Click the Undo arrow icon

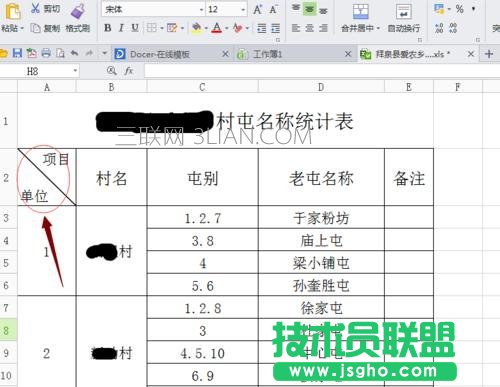coord(75,53)
